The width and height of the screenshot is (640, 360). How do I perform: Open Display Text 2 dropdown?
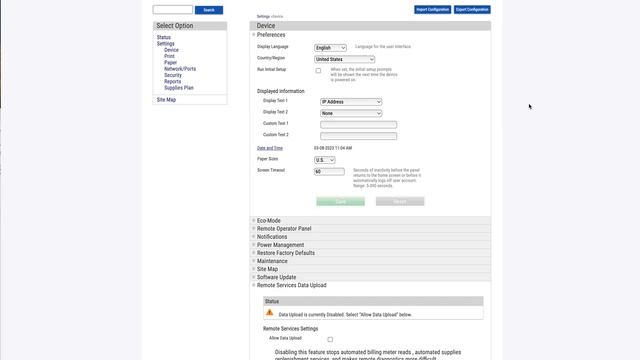351,113
